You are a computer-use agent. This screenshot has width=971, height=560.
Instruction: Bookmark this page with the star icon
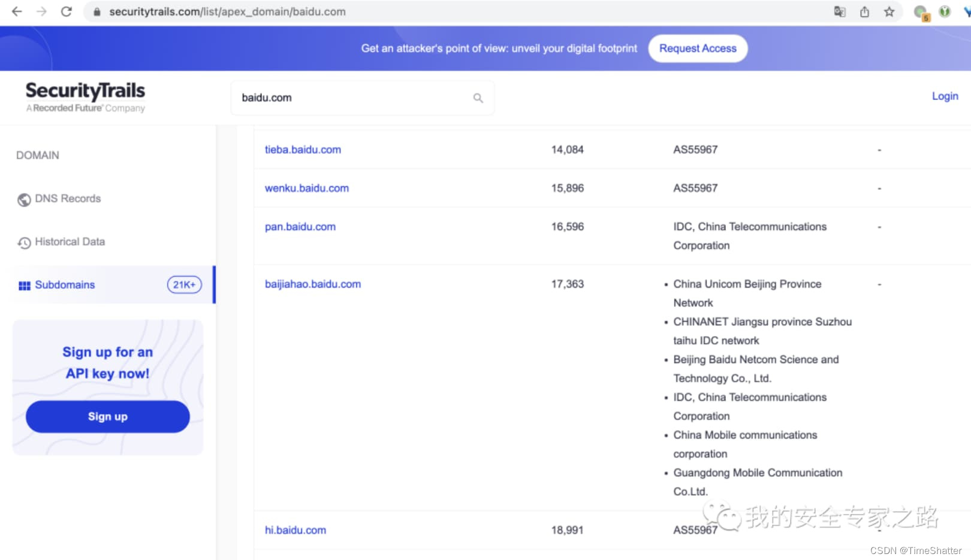pos(889,11)
